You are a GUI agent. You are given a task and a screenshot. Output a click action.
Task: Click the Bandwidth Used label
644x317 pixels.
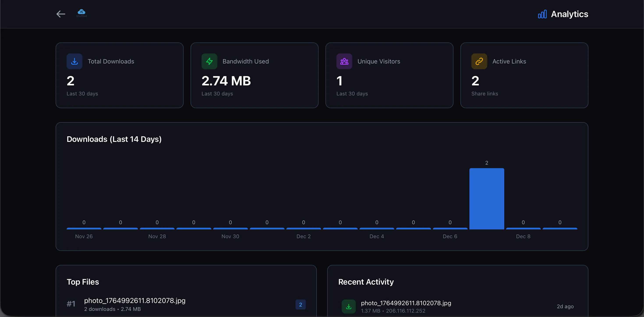tap(246, 61)
